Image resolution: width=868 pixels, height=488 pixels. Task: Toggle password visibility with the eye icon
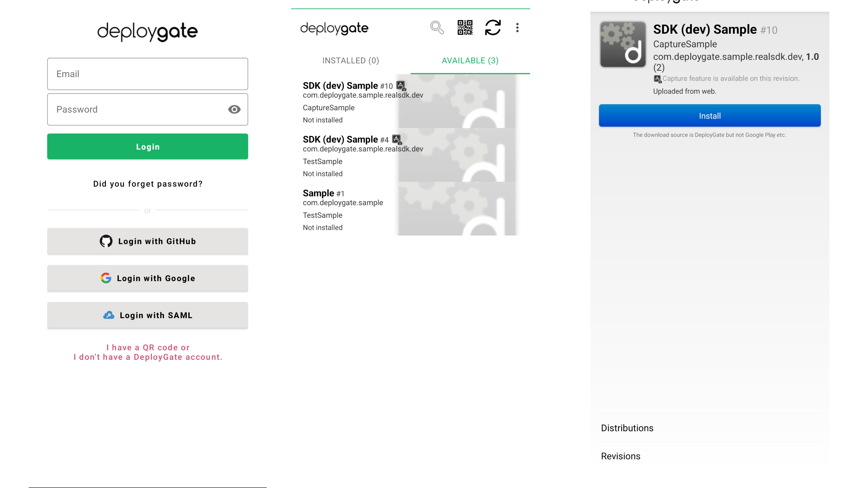pyautogui.click(x=234, y=109)
